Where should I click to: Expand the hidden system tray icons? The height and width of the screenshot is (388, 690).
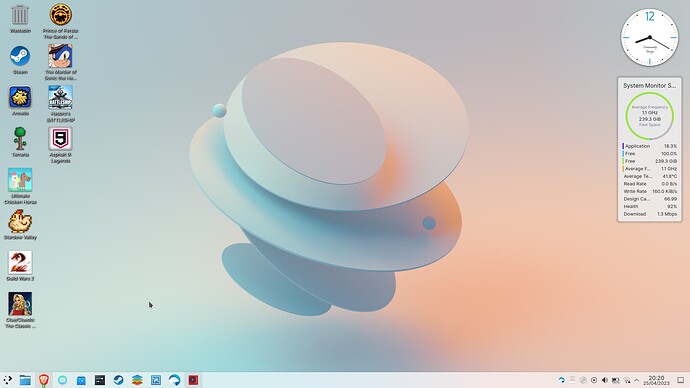point(636,380)
